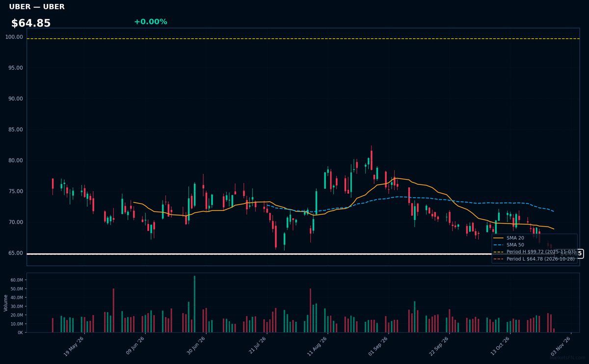The image size is (589, 364).
Task: Click the Period H $99.72 legend entry
Action: point(535,252)
